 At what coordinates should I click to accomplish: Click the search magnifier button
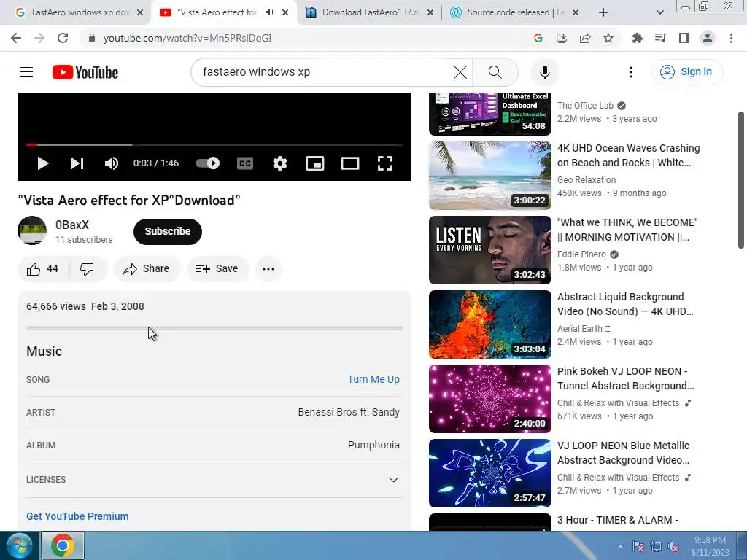click(495, 72)
